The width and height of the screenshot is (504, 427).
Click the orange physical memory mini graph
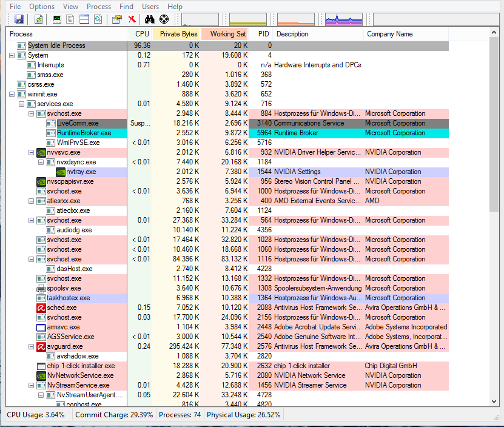coord(296,19)
